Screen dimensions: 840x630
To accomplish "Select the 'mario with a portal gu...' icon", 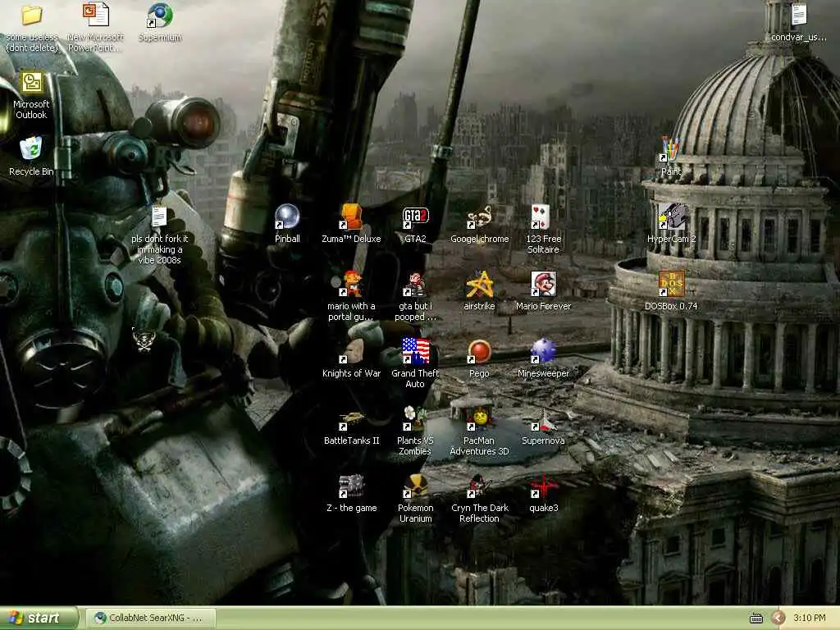I will pyautogui.click(x=351, y=284).
